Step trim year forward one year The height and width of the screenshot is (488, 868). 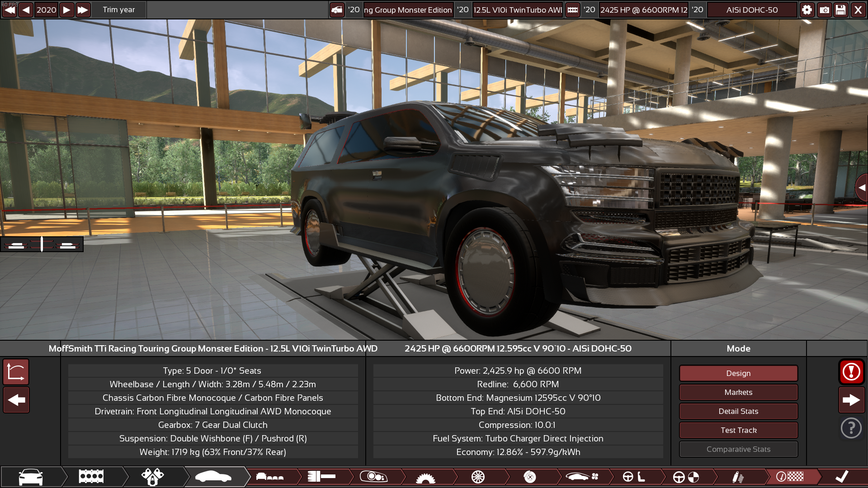click(66, 9)
